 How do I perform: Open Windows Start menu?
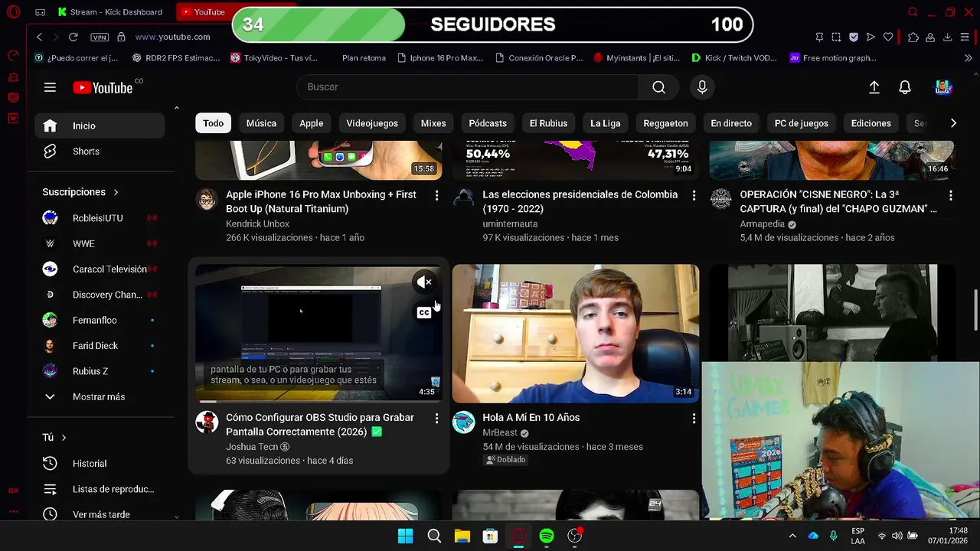coord(406,536)
